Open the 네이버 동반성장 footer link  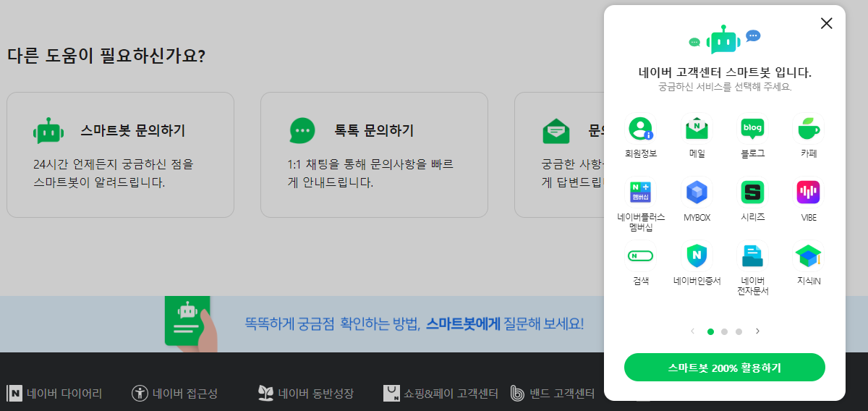306,394
